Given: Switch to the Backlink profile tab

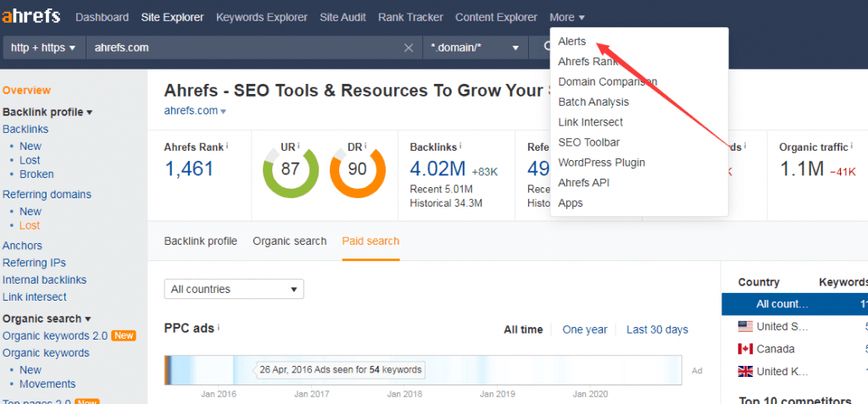Looking at the screenshot, I should tap(200, 241).
